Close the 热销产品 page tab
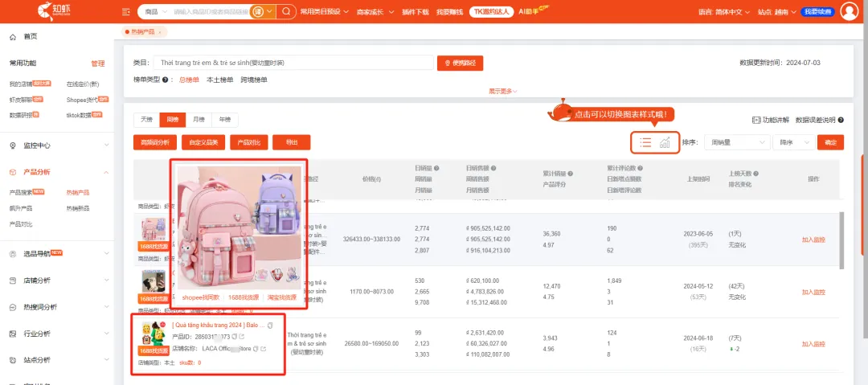Screen dimensions: 868x385 (160, 32)
